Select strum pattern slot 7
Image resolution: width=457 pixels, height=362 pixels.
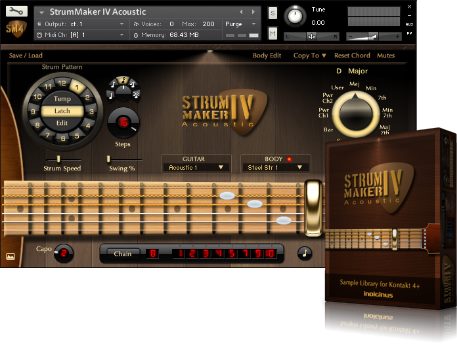(x=48, y=135)
